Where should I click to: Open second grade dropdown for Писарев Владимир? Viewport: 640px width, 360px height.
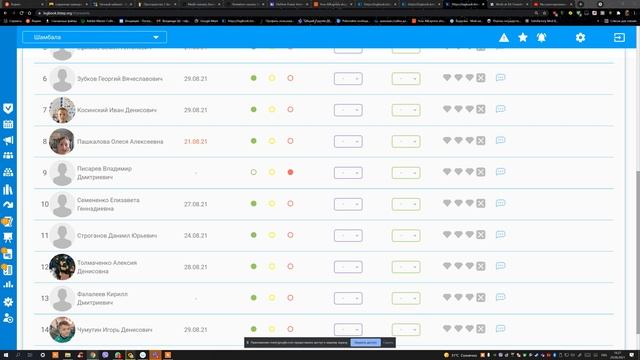(x=406, y=173)
